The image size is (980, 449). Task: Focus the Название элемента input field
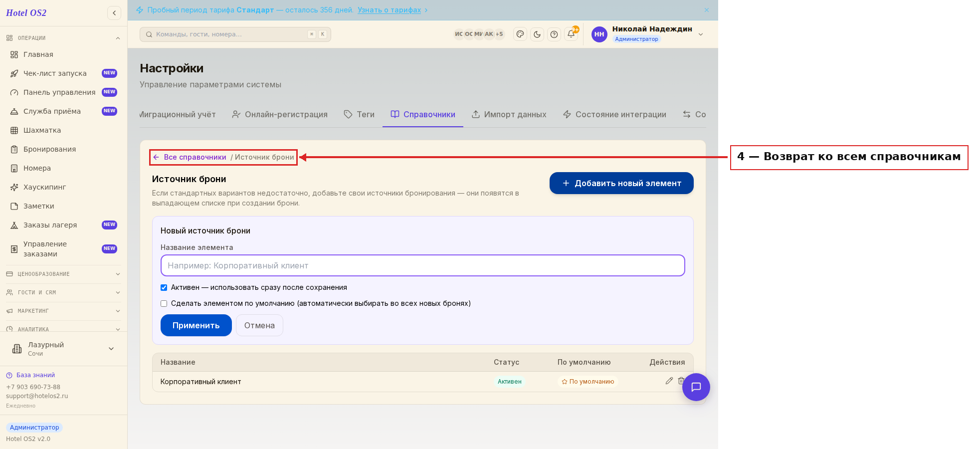tap(423, 265)
